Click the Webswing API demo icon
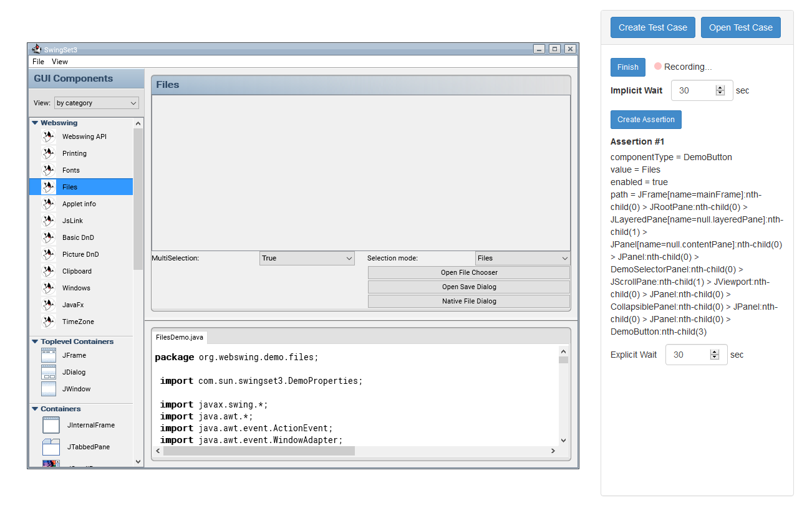812x506 pixels. (49, 136)
